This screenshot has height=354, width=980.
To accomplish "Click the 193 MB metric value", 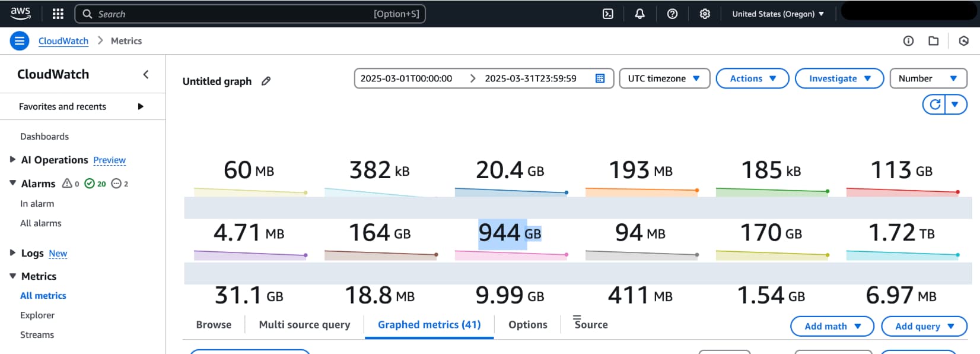I will pos(641,170).
